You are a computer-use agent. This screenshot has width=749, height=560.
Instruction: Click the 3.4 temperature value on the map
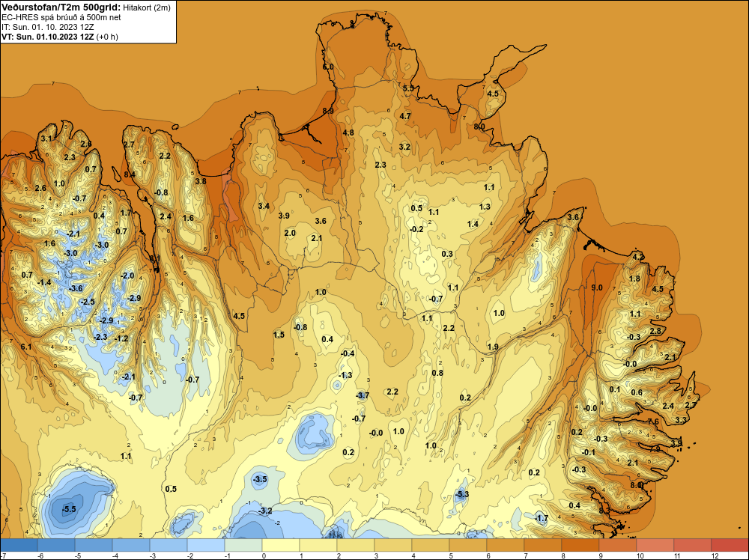[264, 206]
